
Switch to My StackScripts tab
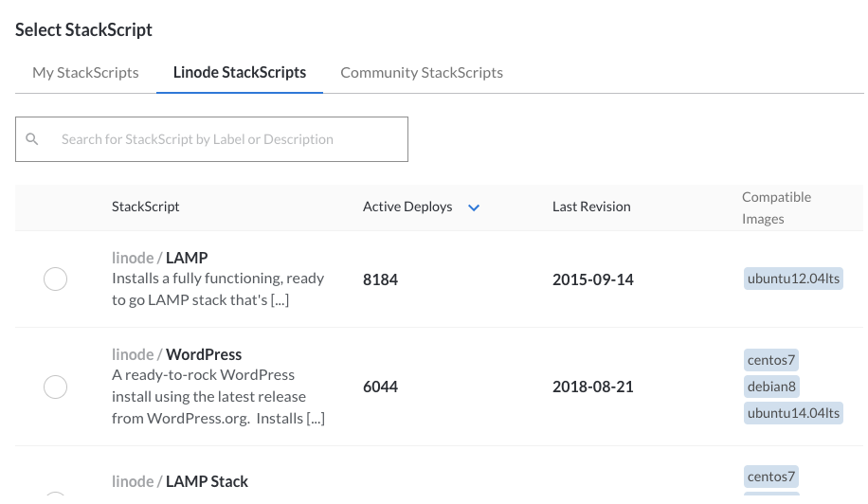[85, 72]
